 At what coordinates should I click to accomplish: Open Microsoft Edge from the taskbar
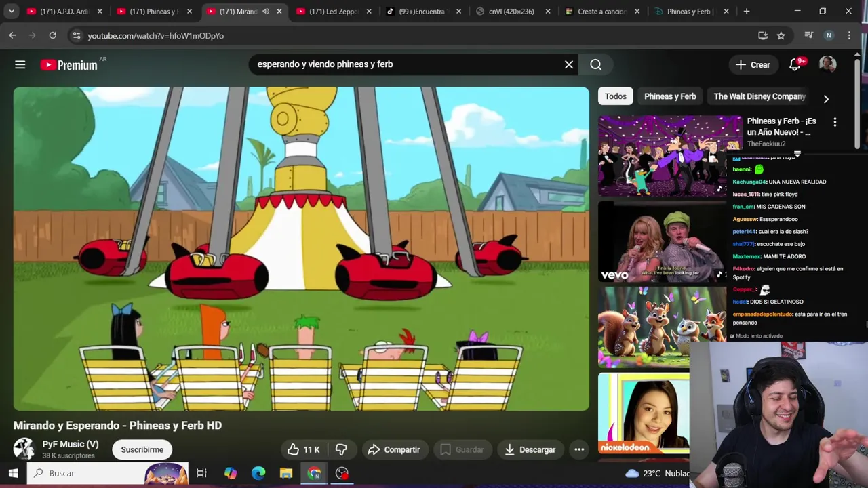click(x=258, y=473)
